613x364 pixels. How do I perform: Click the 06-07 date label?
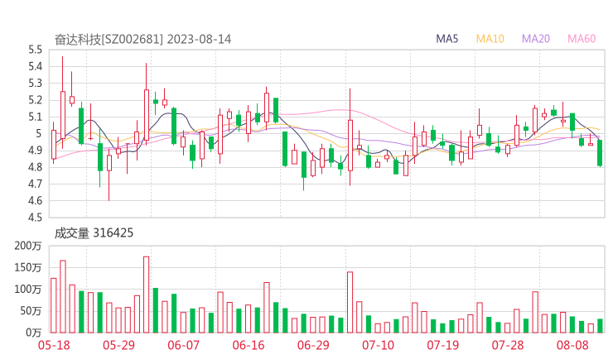[x=183, y=345]
